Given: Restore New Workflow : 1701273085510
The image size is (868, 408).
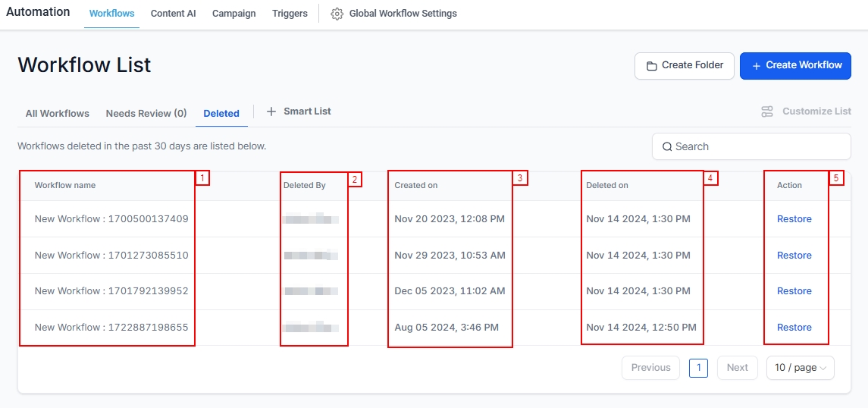Looking at the screenshot, I should point(794,256).
